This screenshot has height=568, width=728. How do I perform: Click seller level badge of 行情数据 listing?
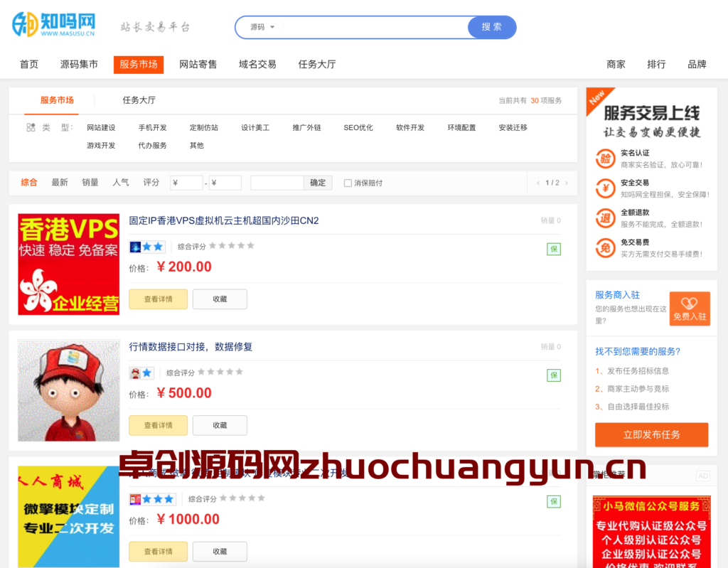[141, 373]
